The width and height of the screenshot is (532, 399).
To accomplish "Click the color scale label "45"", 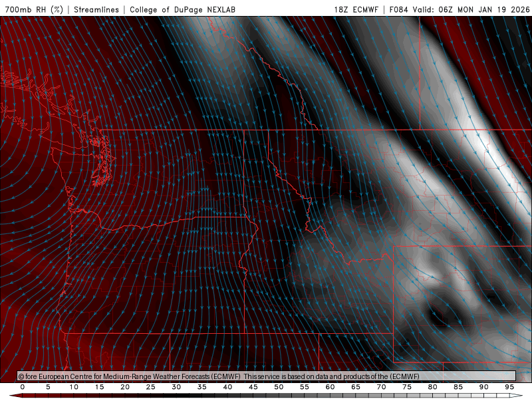I will [253, 387].
